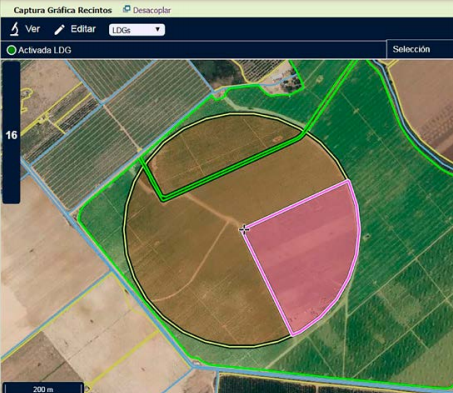Open the LDGs dropdown
Image resolution: width=453 pixels, height=393 pixels.
coord(137,30)
